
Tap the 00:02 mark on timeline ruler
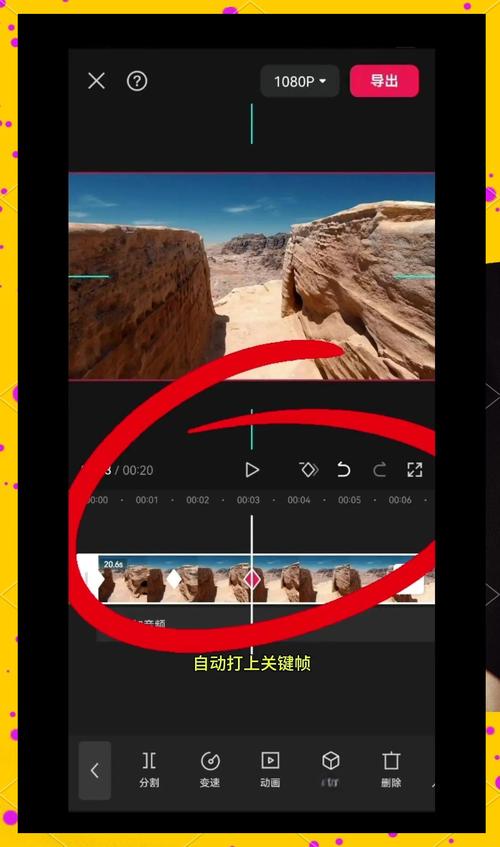click(x=198, y=500)
